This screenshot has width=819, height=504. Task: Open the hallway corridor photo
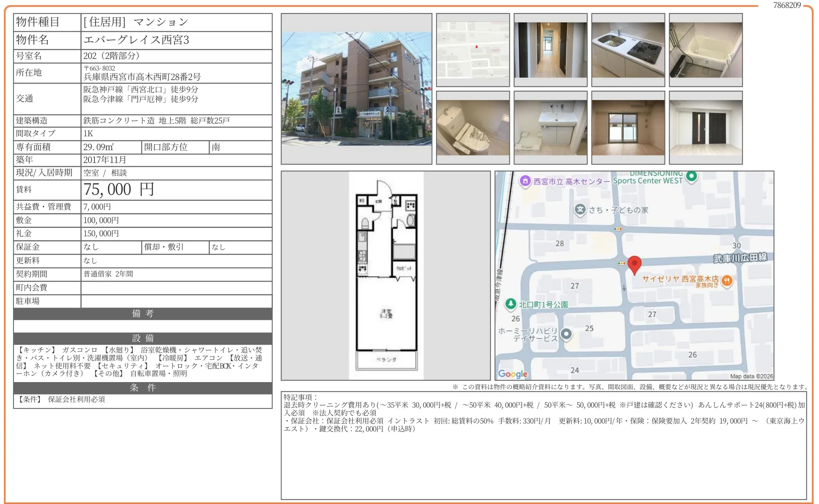click(x=550, y=50)
